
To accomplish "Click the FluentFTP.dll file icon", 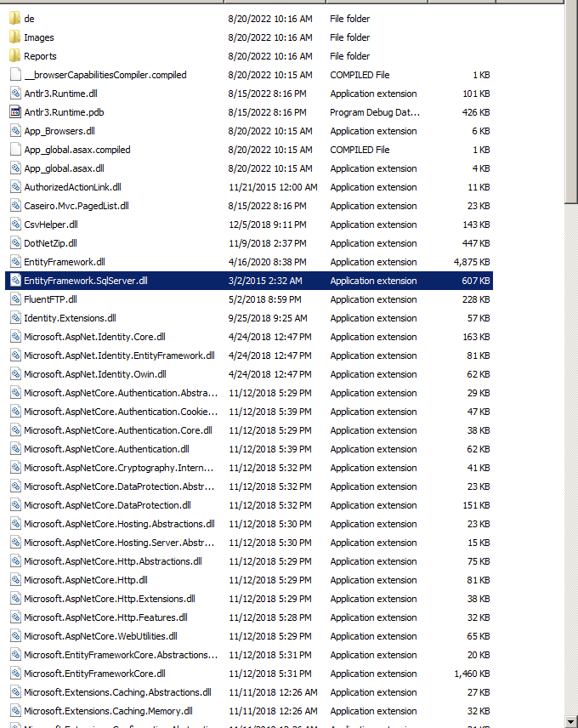I will 15,299.
